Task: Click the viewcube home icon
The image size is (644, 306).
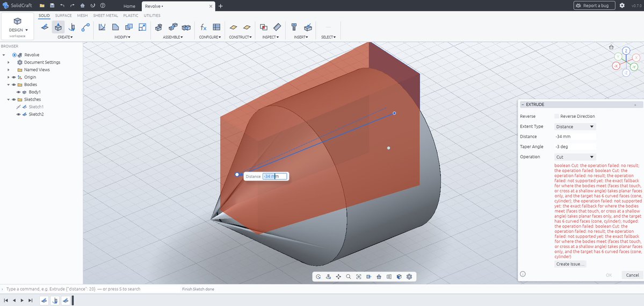Action: (611, 47)
